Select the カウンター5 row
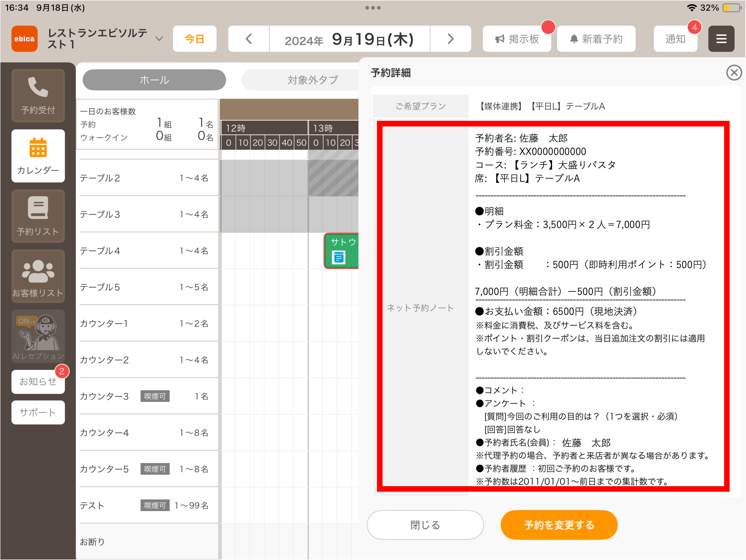Screen dimensions: 746x560 pyautogui.click(x=149, y=469)
